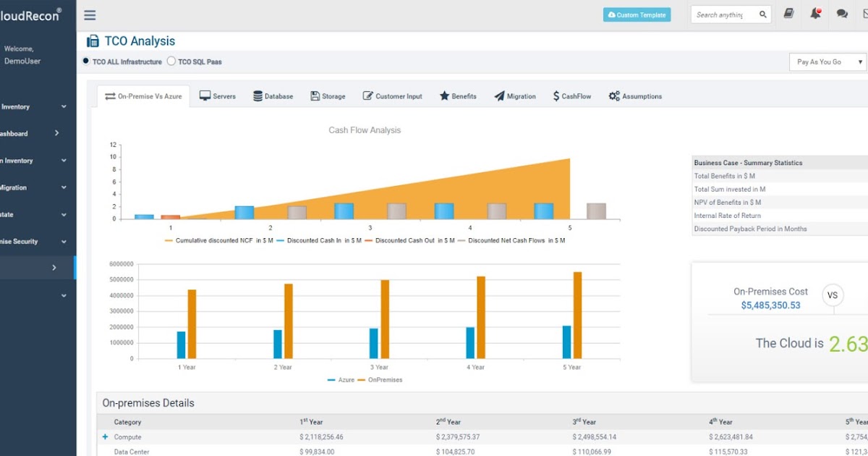Click the Custom Template button
The image size is (868, 456).
coord(637,14)
